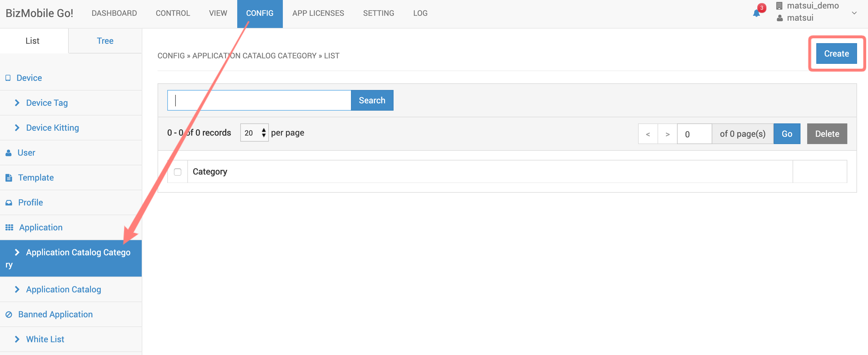868x355 pixels.
Task: Click the Template document icon
Action: tap(9, 177)
